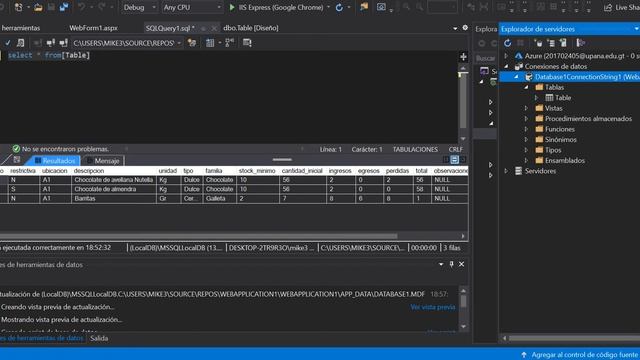Switch to the dbo.Table [Diseño] tab
640x360 pixels.
point(251,28)
